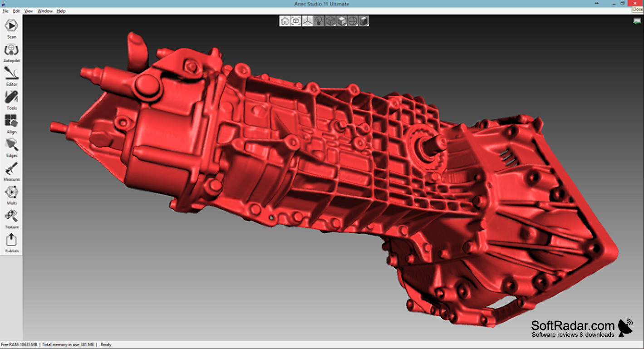Click 'Total memory in use' status text
The width and height of the screenshot is (644, 349).
click(68, 344)
